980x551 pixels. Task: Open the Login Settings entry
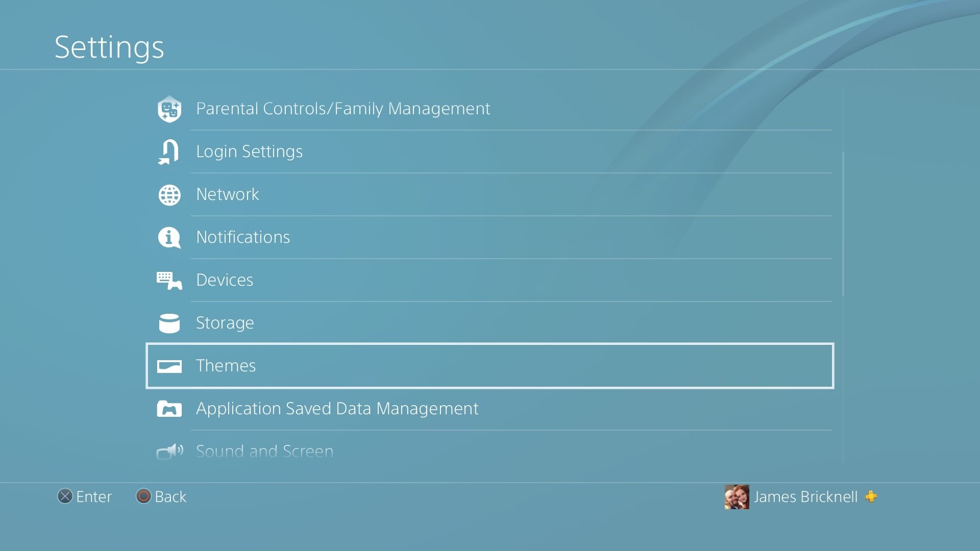point(249,152)
